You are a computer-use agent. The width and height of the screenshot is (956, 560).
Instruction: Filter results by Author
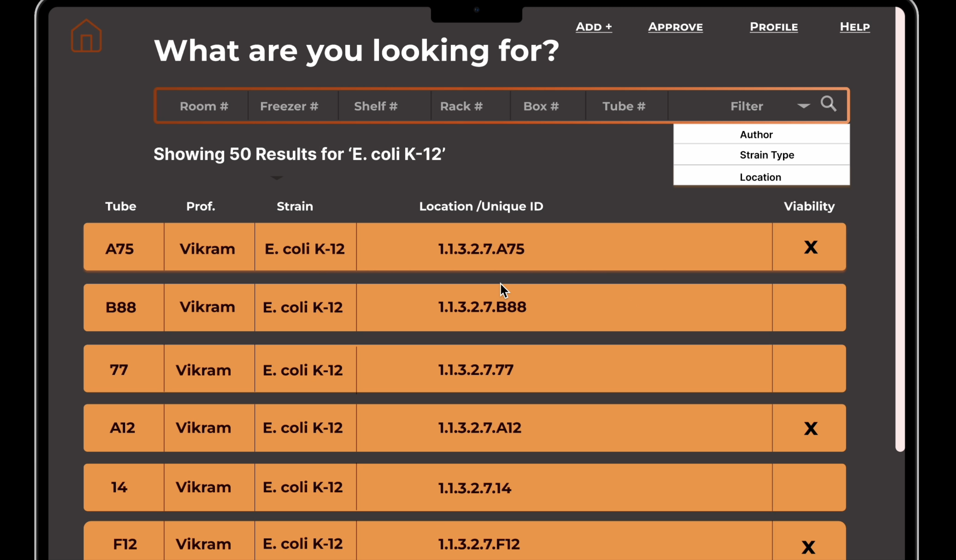click(756, 134)
